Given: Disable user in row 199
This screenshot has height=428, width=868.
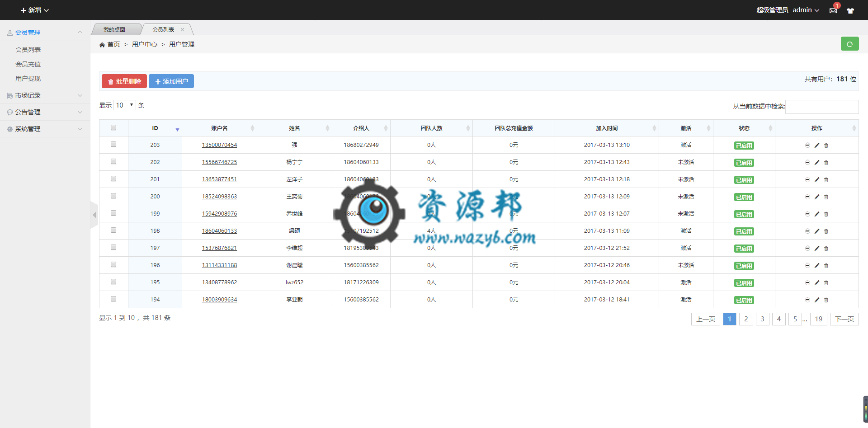Looking at the screenshot, I should tap(807, 214).
